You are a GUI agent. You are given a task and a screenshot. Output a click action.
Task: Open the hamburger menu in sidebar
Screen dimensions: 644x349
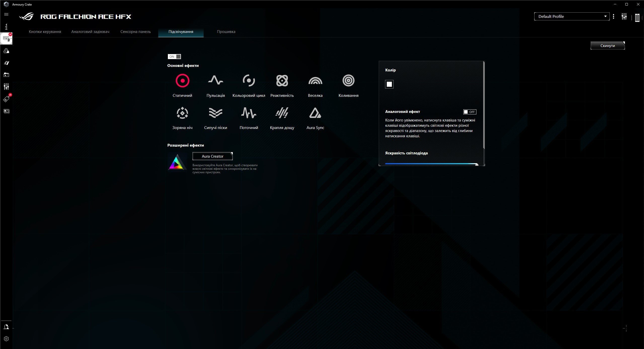coord(6,14)
